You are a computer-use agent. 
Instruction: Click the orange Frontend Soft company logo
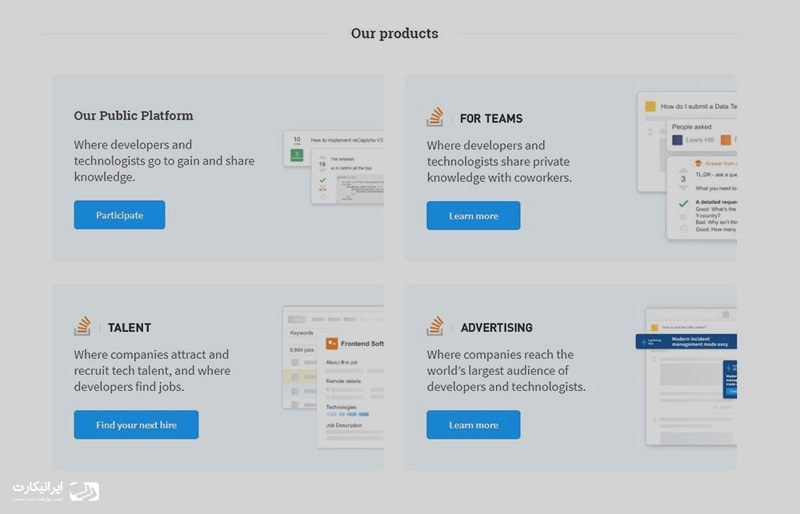(x=332, y=344)
